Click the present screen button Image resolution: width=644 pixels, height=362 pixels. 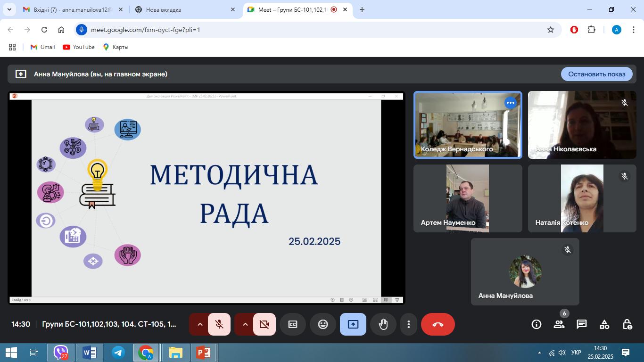click(353, 324)
